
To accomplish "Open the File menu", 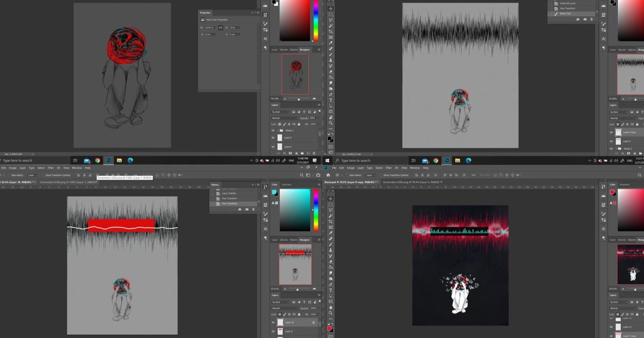I will point(335,168).
